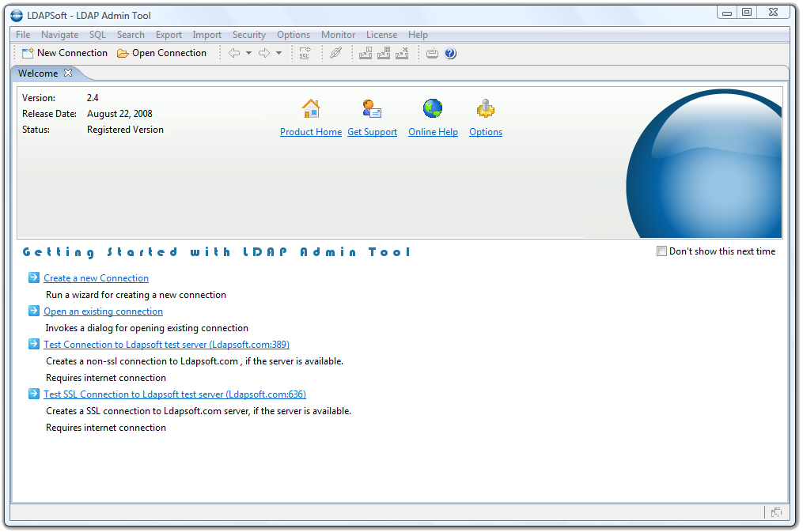Close the Welcome tab
Image resolution: width=803 pixels, height=532 pixels.
point(68,73)
